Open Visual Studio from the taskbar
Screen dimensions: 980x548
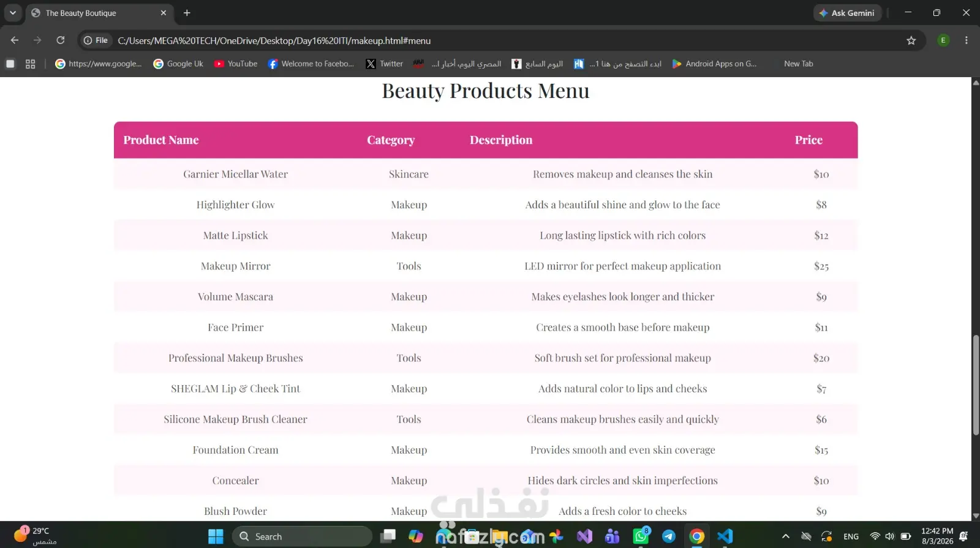tap(584, 536)
